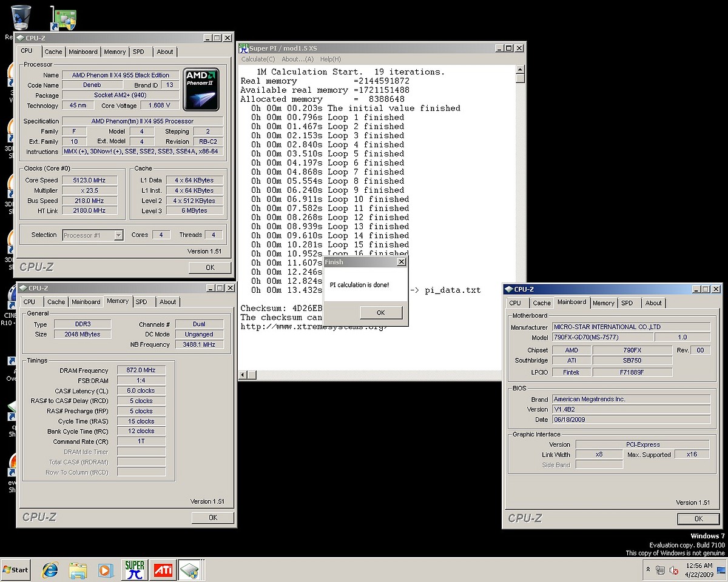
Task: Open About tab in top CPU-Z window
Action: click(165, 52)
